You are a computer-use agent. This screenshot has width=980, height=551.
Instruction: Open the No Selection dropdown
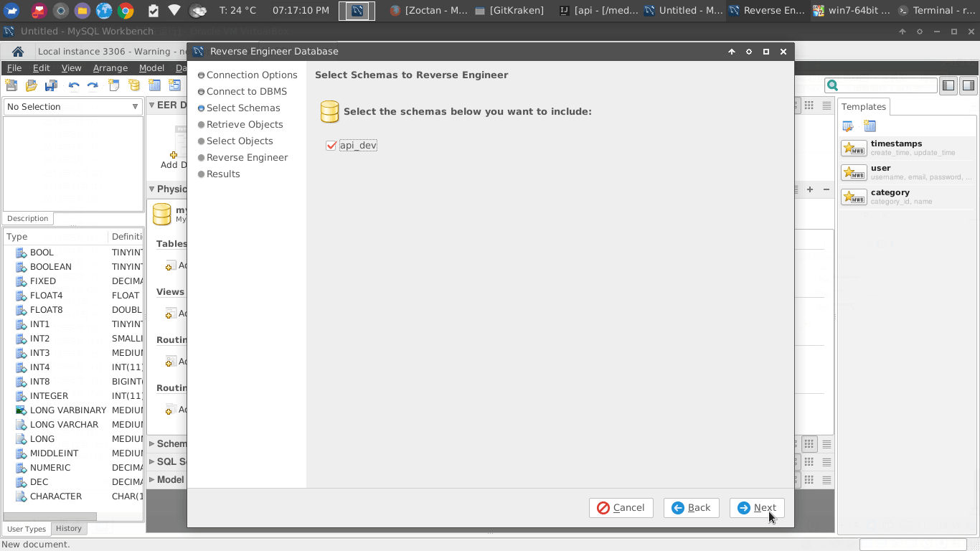tap(72, 107)
